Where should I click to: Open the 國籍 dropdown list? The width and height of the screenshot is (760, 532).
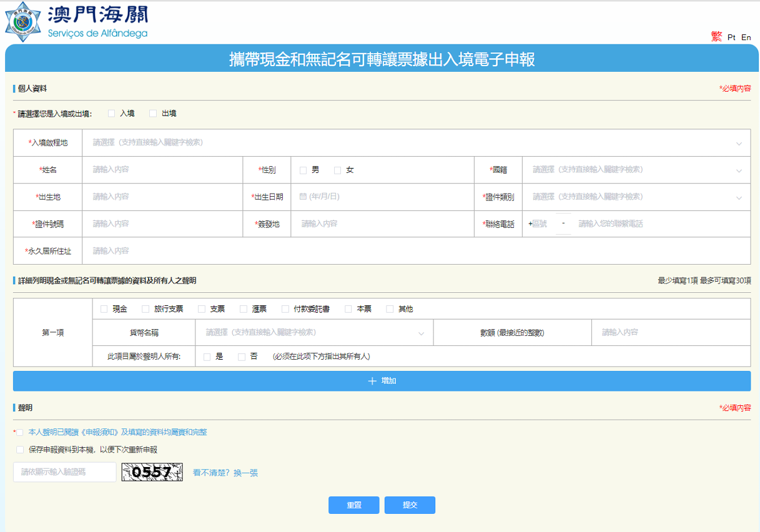click(636, 170)
